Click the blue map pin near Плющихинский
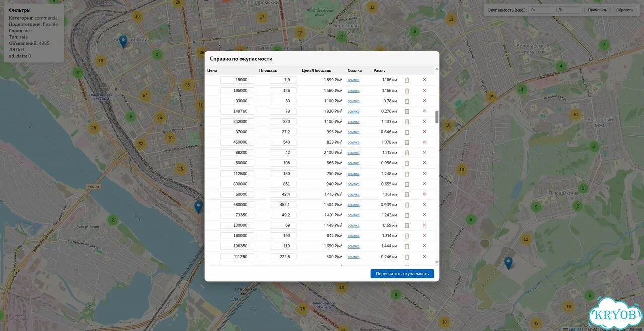The image size is (644, 331). pos(508,263)
